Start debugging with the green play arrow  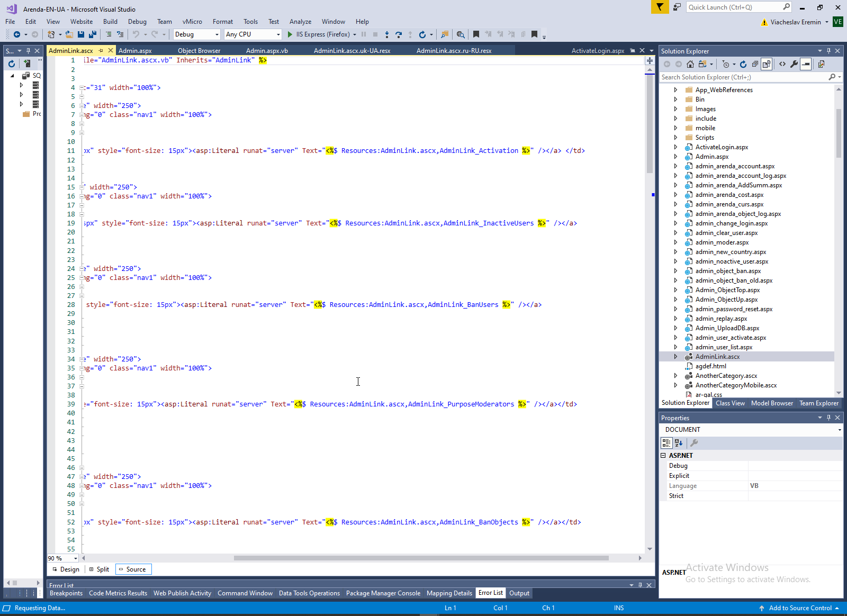[x=290, y=34]
